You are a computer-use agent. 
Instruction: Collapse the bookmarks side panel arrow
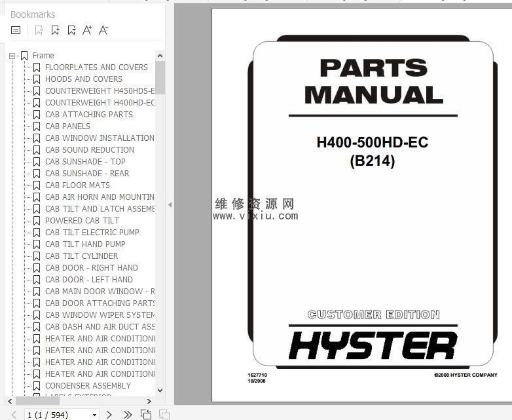[x=170, y=205]
